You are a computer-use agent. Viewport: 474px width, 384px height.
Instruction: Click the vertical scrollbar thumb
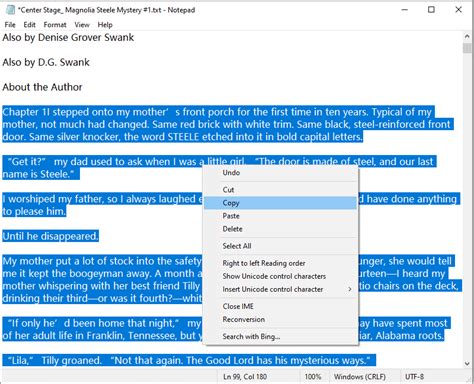pos(467,48)
